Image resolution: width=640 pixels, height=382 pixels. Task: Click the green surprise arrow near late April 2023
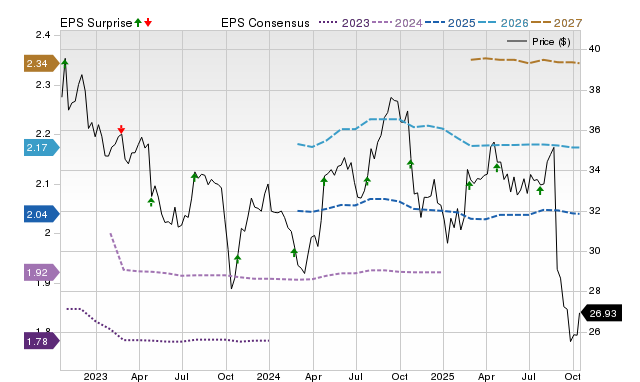151,202
